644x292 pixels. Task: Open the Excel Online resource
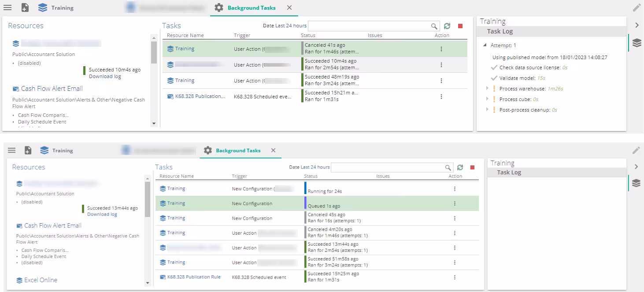click(41, 280)
